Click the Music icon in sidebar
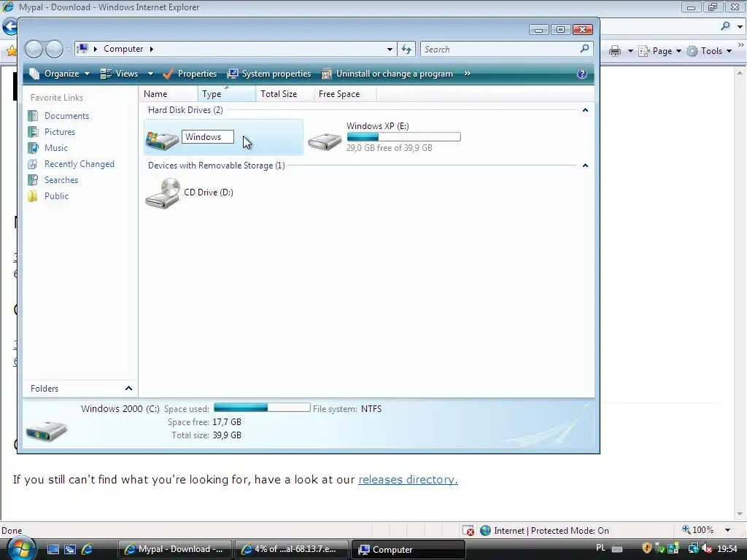This screenshot has width=747, height=560. click(x=33, y=147)
